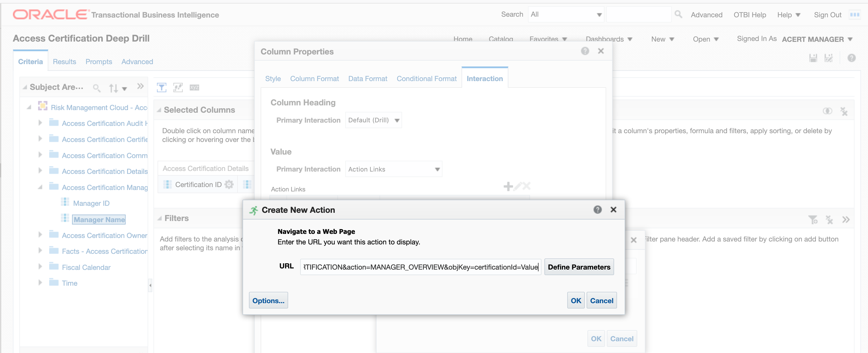Click the Subject Areas pane collapse handle
Image resolution: width=868 pixels, height=353 pixels.
[150, 285]
